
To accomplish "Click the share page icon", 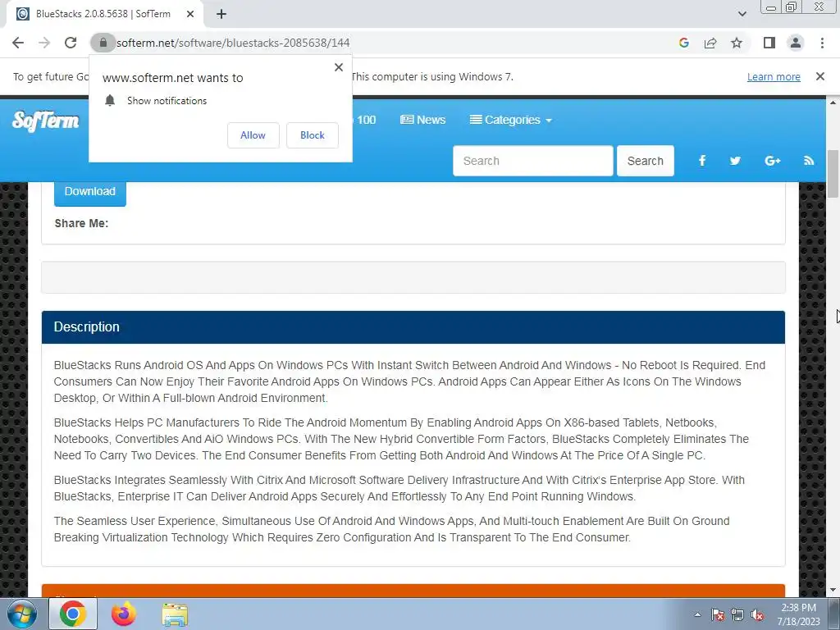I will [x=710, y=43].
